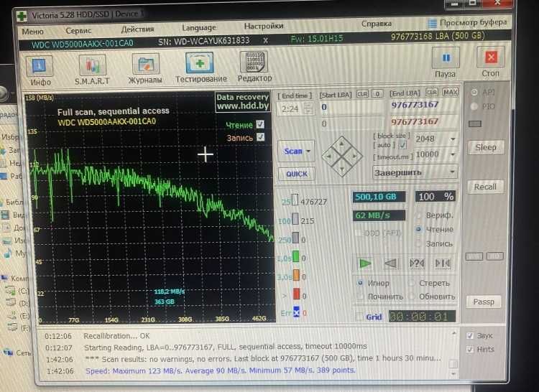
Task: Click the End LBA 976773167 input field
Action: coord(423,104)
